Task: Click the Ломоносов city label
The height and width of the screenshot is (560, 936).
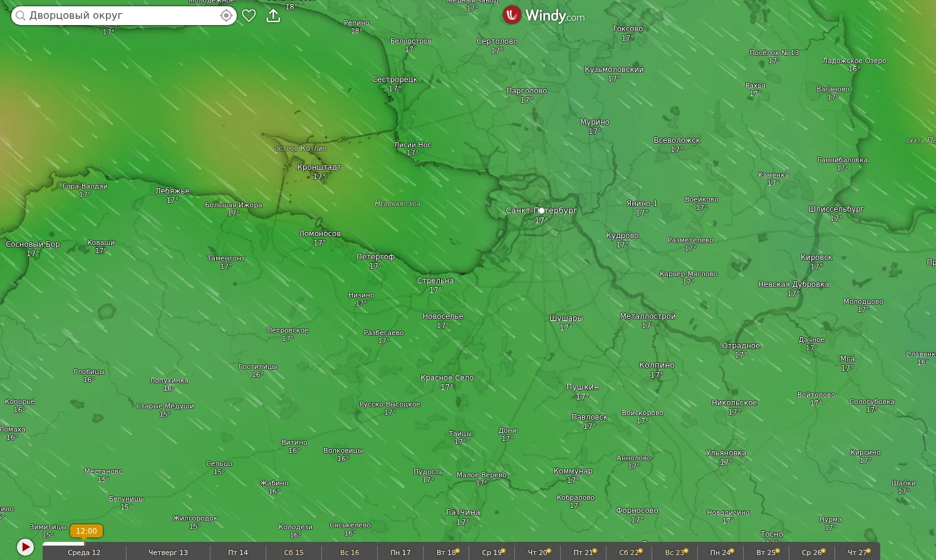Action: (x=320, y=234)
